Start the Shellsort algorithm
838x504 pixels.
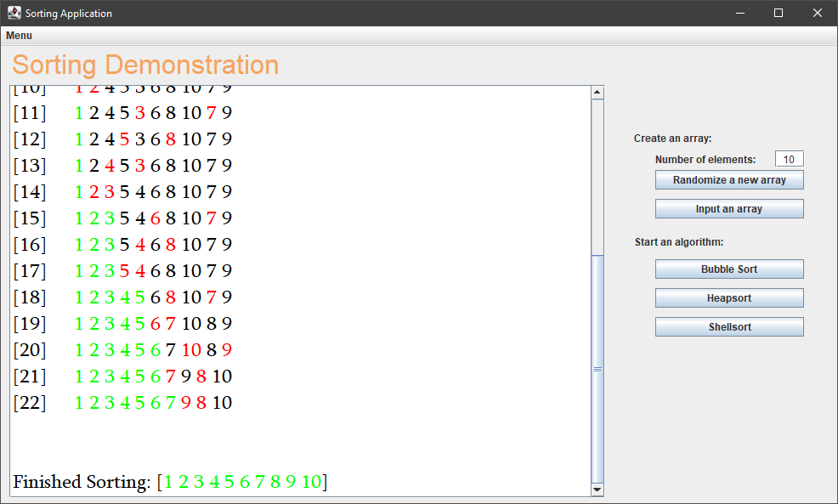click(729, 327)
